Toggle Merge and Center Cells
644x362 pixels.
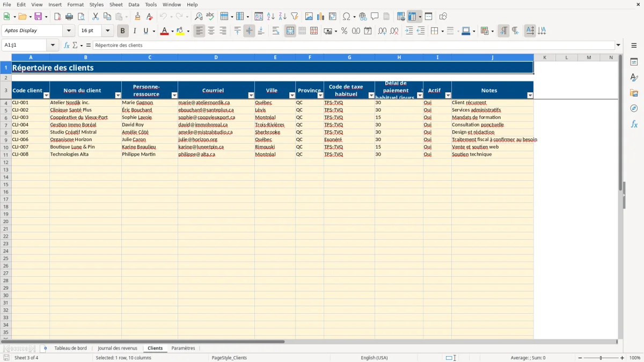290,31
